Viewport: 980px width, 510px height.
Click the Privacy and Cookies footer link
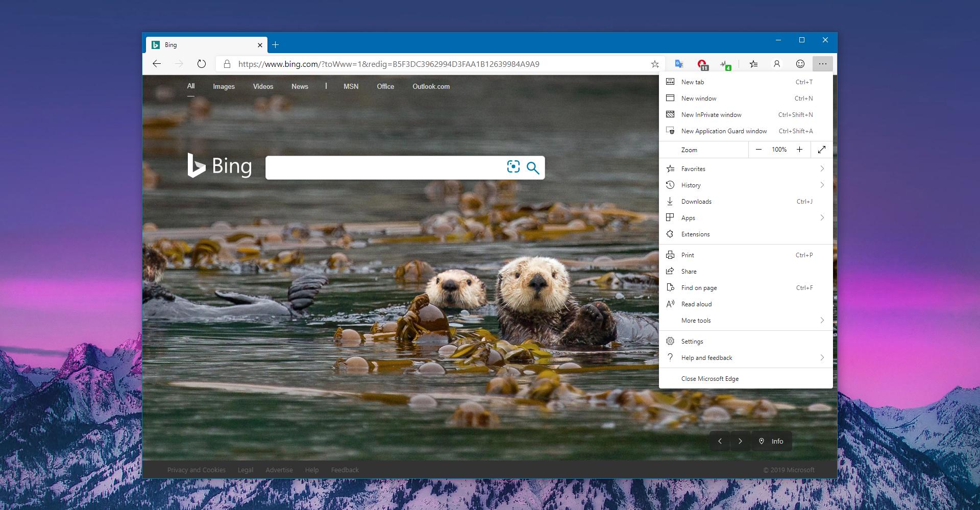pyautogui.click(x=197, y=470)
